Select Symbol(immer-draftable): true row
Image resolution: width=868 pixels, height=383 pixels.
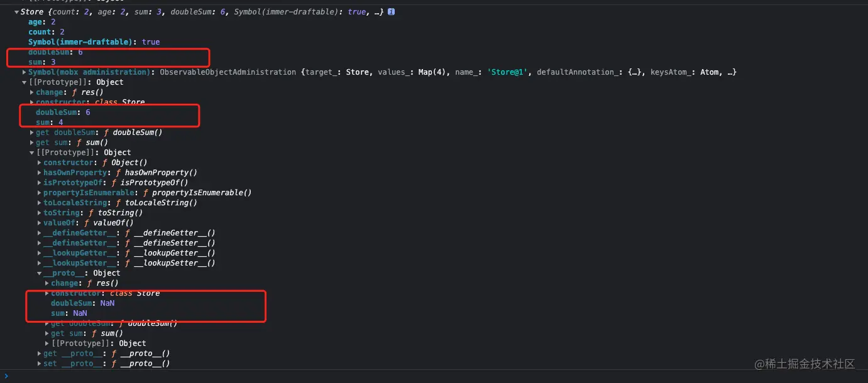(94, 42)
